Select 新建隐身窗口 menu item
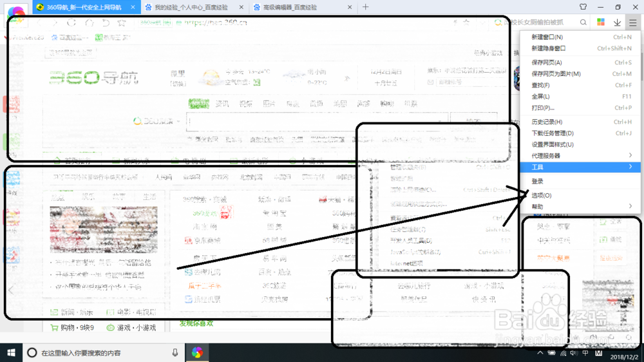This screenshot has height=362, width=644. click(580, 48)
